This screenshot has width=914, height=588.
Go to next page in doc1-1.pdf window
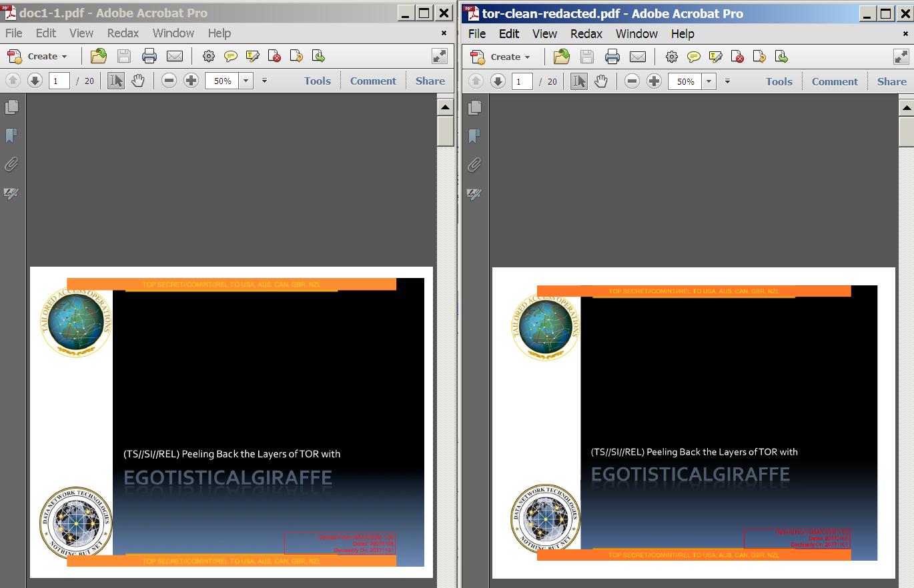(x=35, y=81)
